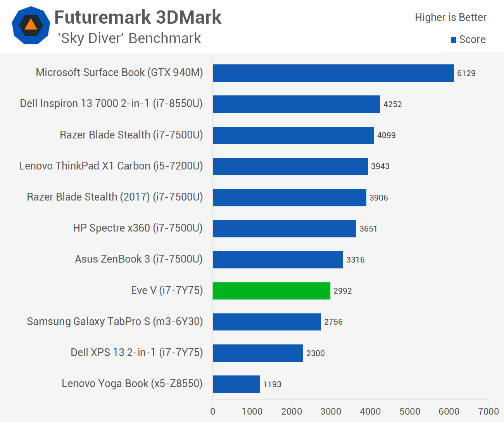Image resolution: width=504 pixels, height=422 pixels.
Task: Click the score value 3316
Action: [x=356, y=260]
